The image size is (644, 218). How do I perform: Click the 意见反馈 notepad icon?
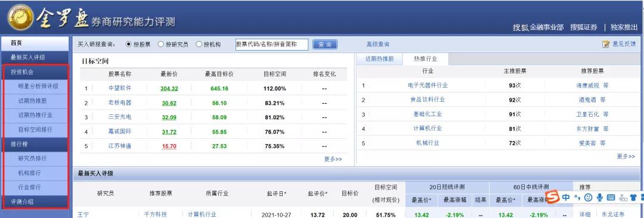[605, 44]
